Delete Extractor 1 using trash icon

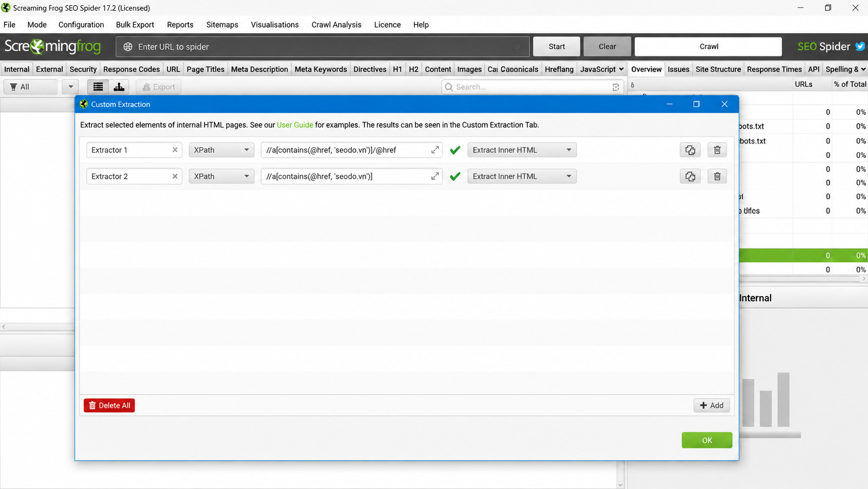[x=717, y=150]
